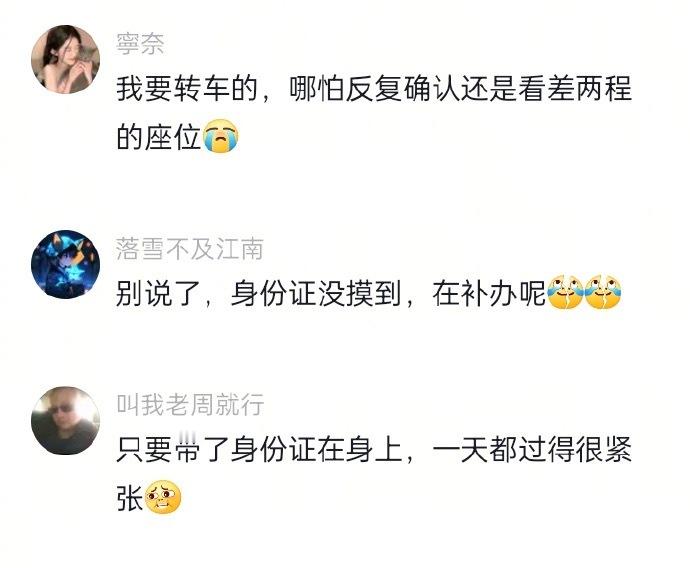Click the loudly crying emoji after 的座位
Screen dimensions: 690x568
pyautogui.click(x=220, y=136)
